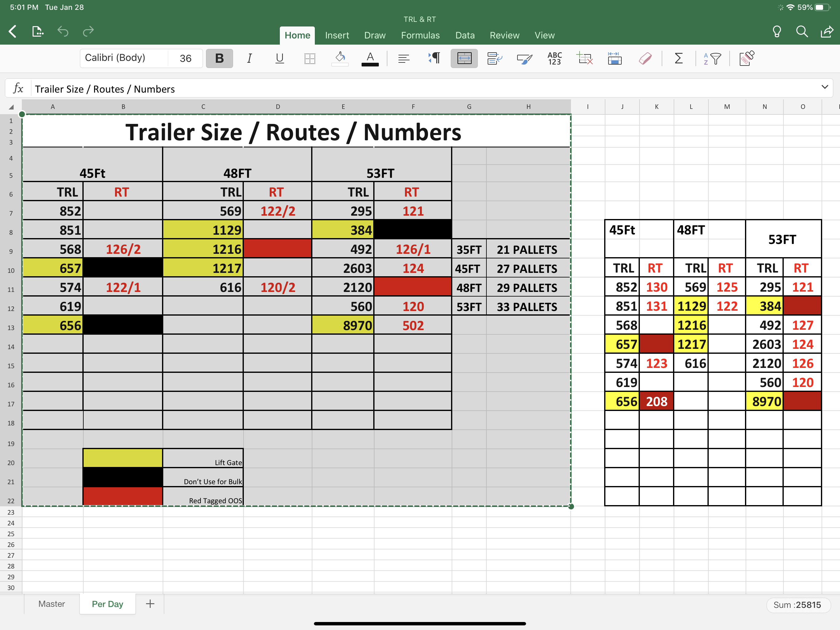Switch to the Formulas ribbon tab
The width and height of the screenshot is (840, 630).
[420, 35]
